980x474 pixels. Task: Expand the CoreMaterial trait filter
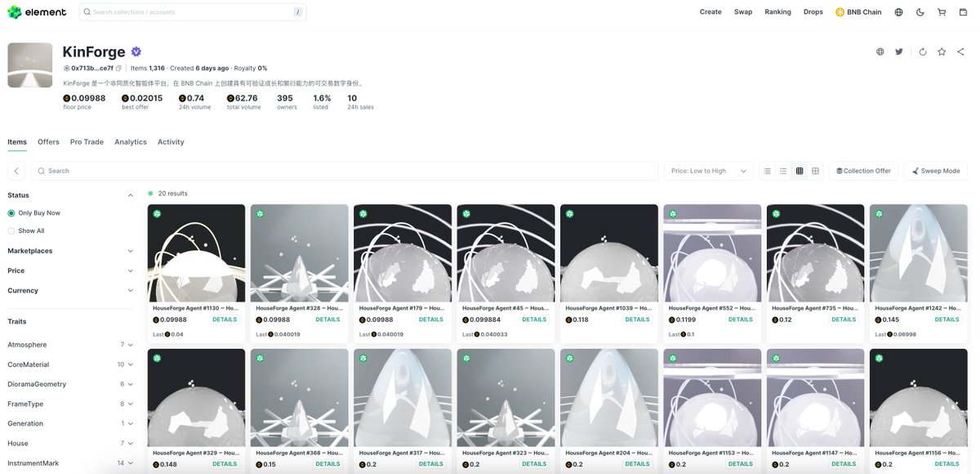(71, 364)
